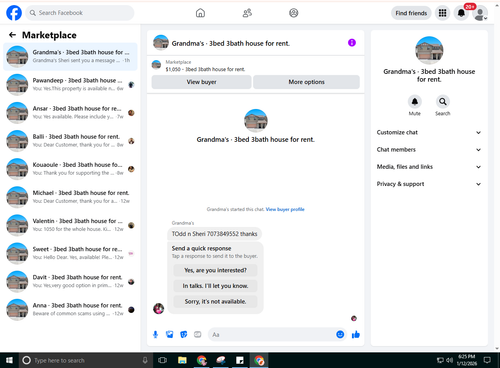Expand Media, files and links section
500x368 pixels.
pos(429,167)
